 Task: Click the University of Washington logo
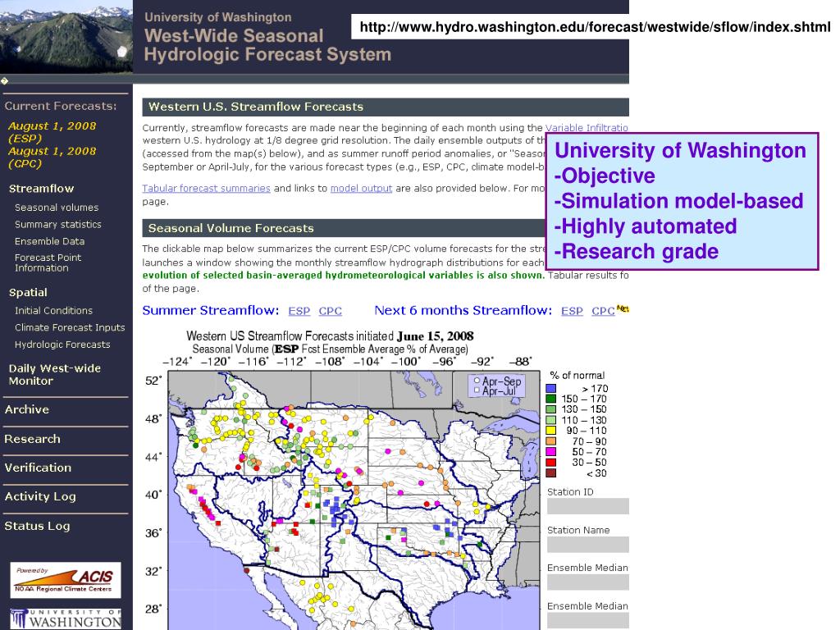pyautogui.click(x=66, y=619)
